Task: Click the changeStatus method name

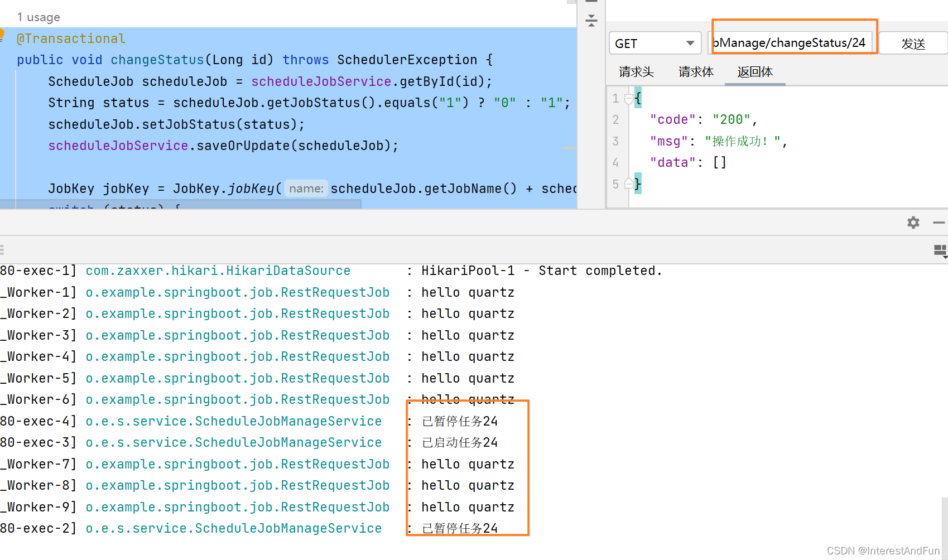Action: [x=157, y=60]
